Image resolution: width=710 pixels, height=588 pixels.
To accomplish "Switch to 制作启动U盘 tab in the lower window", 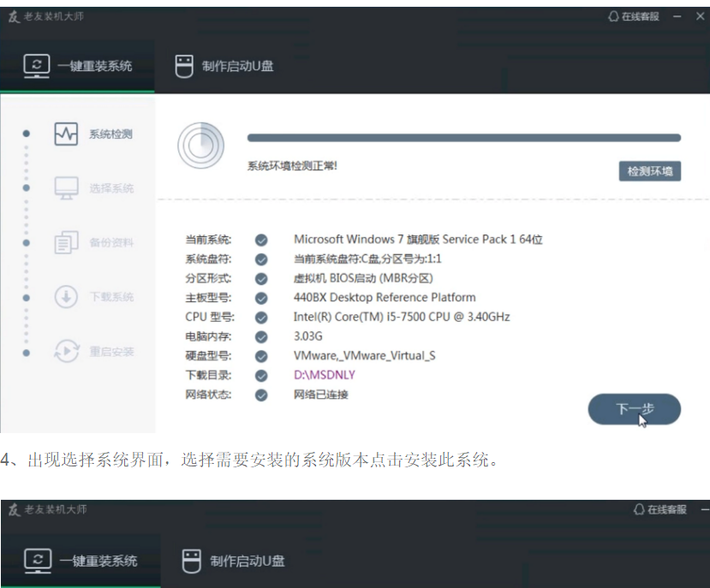I will [233, 561].
